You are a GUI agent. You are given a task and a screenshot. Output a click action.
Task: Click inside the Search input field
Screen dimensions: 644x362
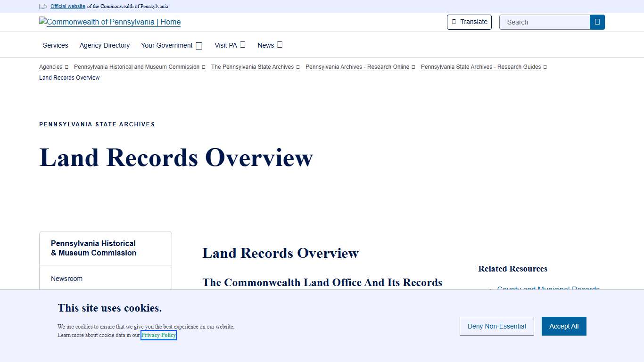542,22
